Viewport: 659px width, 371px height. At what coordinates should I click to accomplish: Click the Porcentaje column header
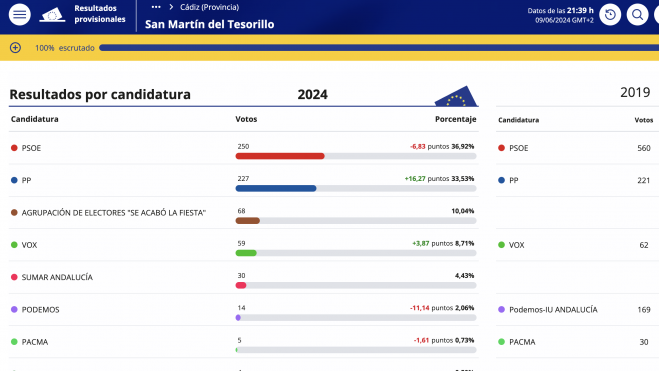pos(456,119)
